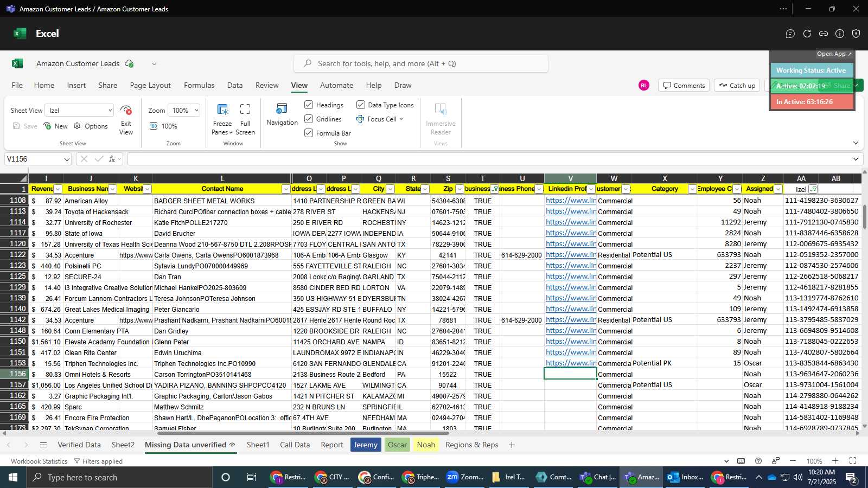Screen dimensions: 868x488
Task: Open Windows Task View
Action: coord(251,477)
